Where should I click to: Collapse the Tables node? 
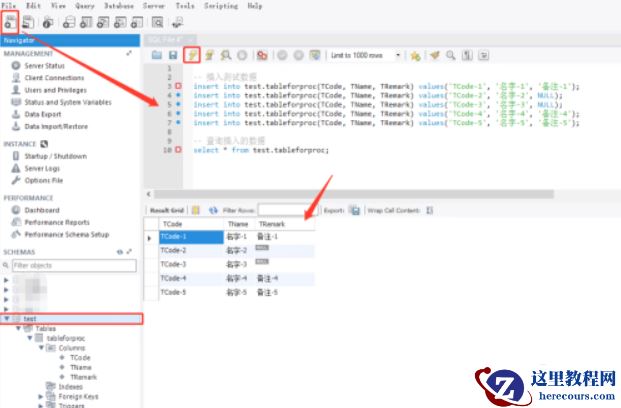click(x=18, y=328)
